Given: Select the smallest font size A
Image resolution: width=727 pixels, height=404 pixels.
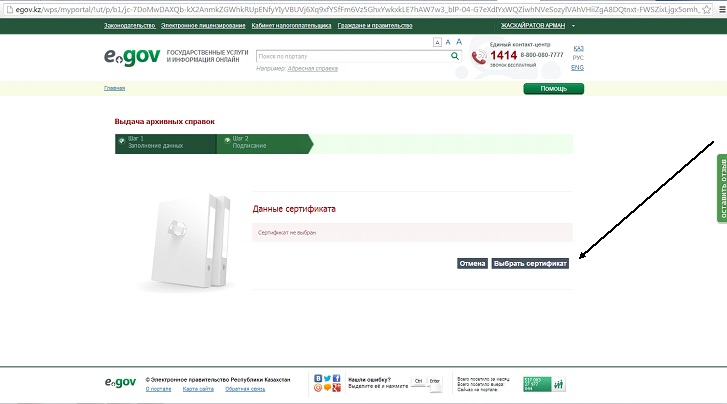Looking at the screenshot, I should (437, 43).
